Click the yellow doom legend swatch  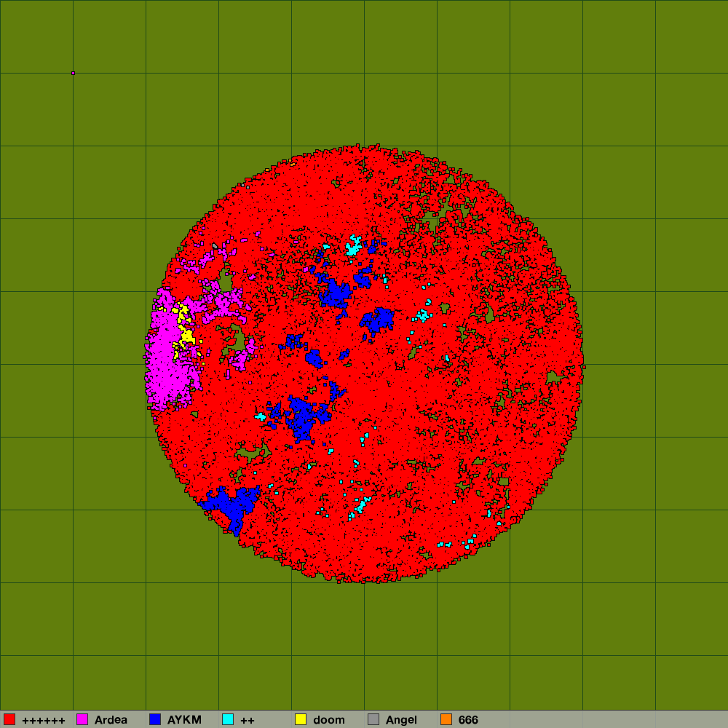coord(301,719)
